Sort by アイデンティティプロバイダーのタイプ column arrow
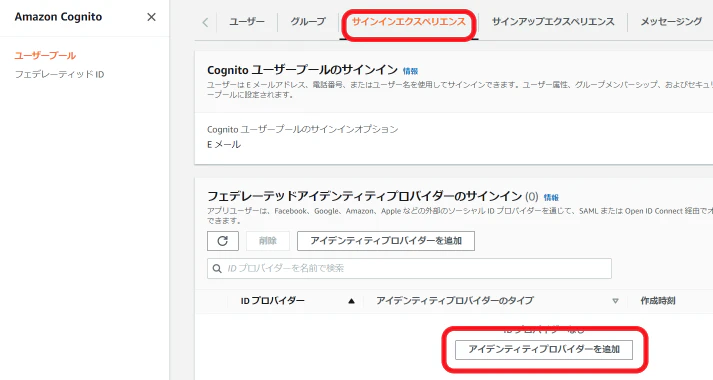 615,301
